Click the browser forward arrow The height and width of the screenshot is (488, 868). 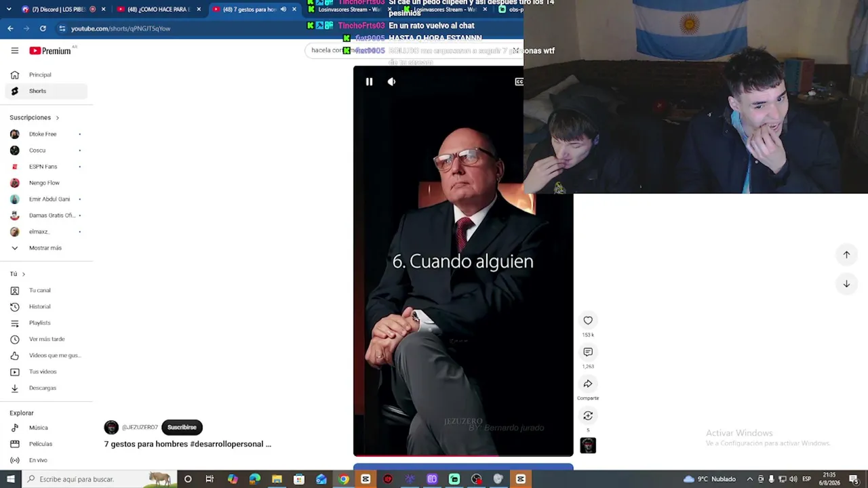pos(26,28)
